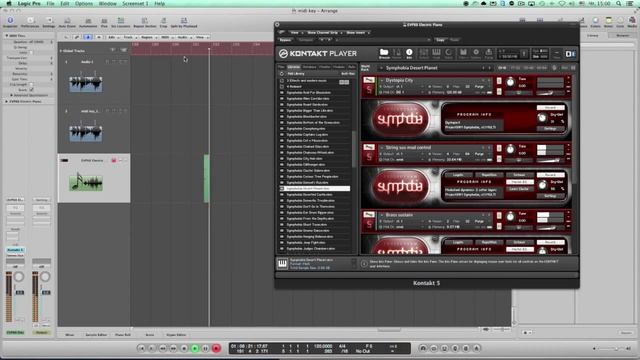Viewport: 640px width, 360px height.
Task: Toggle the record-enable button on the instrument track
Action: click(114, 160)
